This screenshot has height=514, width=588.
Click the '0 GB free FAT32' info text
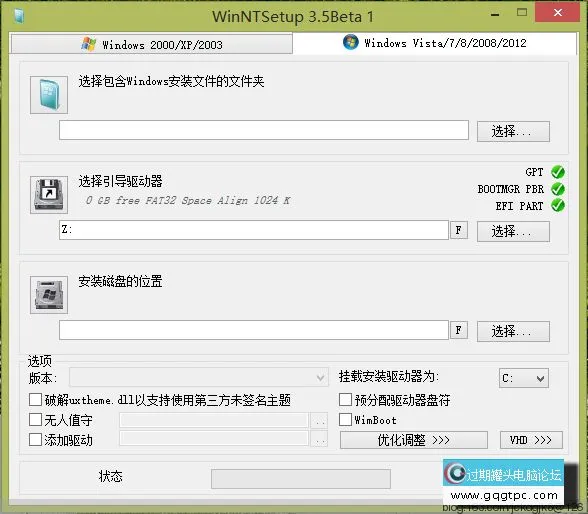pyautogui.click(x=188, y=200)
